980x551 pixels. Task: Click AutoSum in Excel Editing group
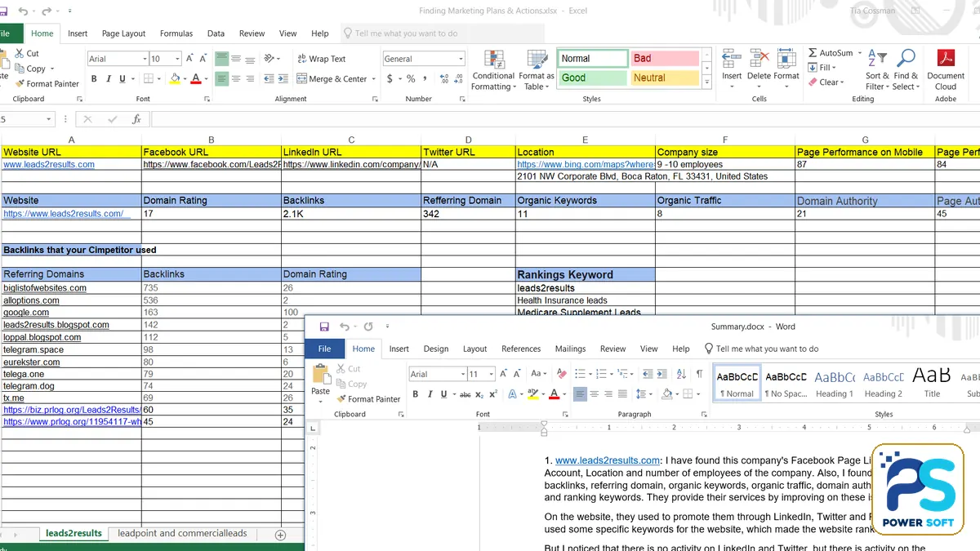click(831, 53)
